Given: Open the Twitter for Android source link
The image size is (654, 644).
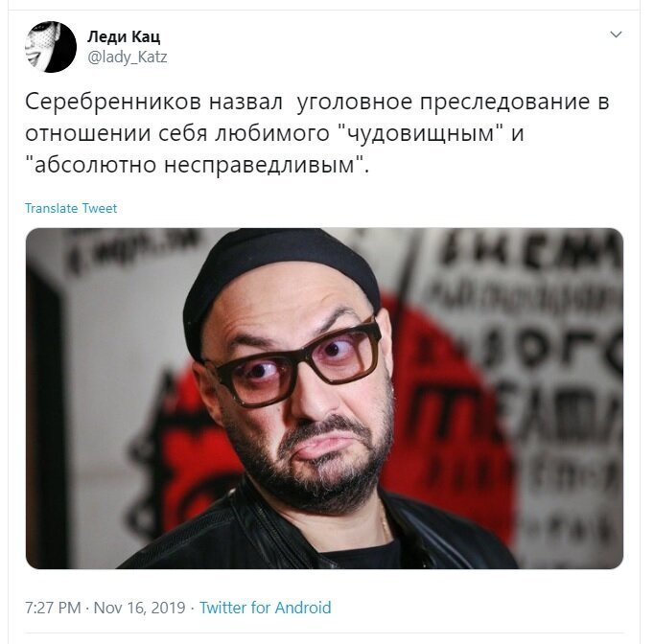Looking at the screenshot, I should click(x=266, y=608).
